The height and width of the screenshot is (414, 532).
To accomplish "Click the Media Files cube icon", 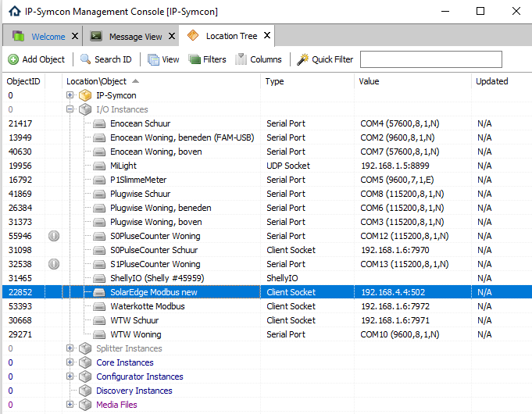I will pyautogui.click(x=85, y=405).
